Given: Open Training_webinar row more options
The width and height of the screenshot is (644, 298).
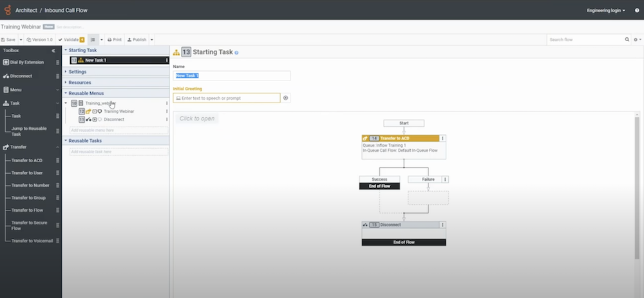Looking at the screenshot, I should (167, 104).
